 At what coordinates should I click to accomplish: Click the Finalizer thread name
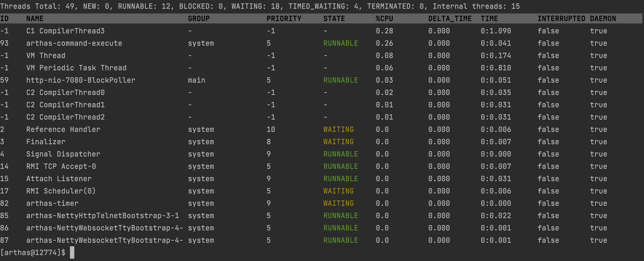[46, 142]
